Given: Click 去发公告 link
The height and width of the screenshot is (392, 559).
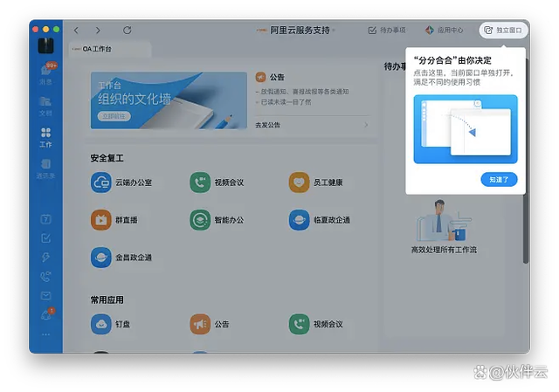Looking at the screenshot, I should [268, 125].
